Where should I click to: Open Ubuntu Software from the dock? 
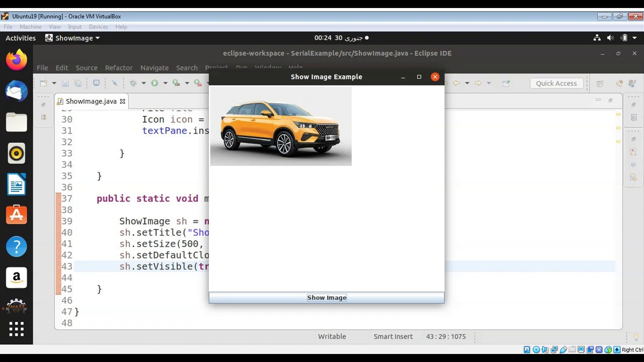[17, 215]
